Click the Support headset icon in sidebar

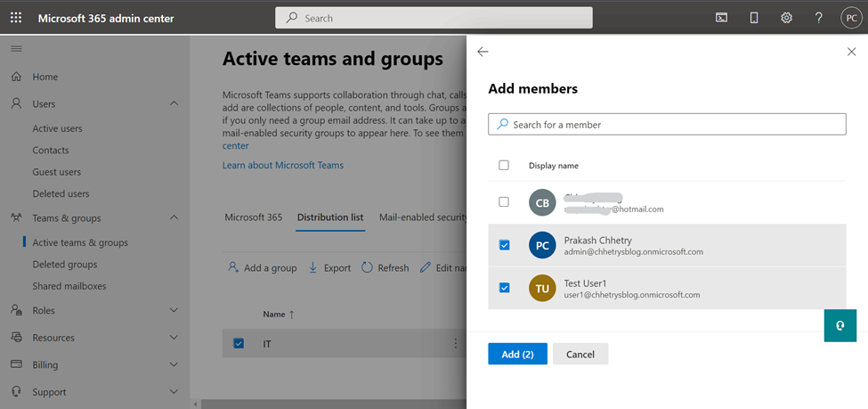[17, 392]
